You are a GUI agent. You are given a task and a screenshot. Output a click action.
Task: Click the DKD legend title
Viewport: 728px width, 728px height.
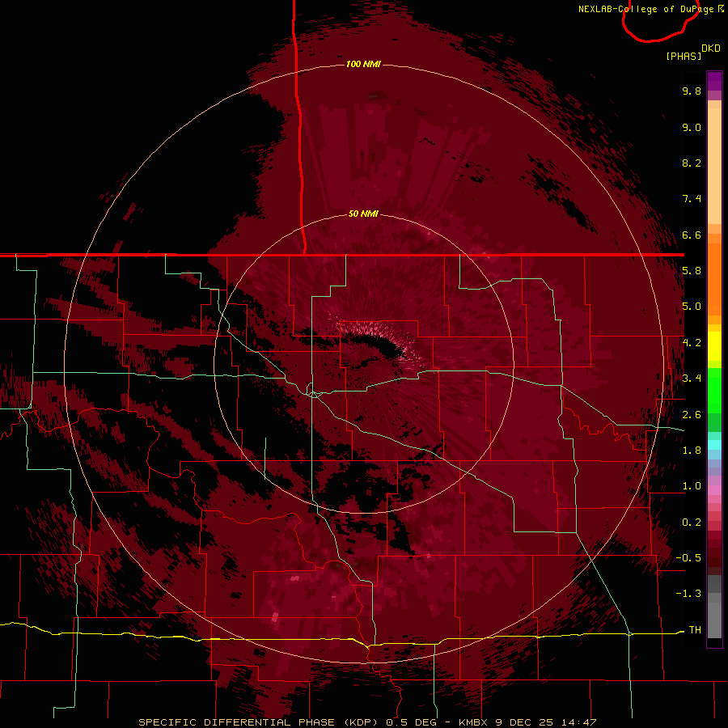pyautogui.click(x=711, y=49)
